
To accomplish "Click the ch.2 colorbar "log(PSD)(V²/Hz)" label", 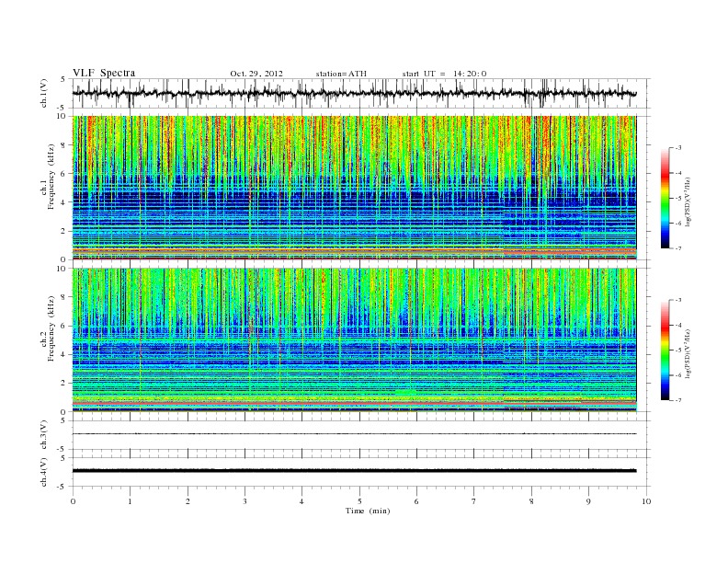I will point(688,353).
